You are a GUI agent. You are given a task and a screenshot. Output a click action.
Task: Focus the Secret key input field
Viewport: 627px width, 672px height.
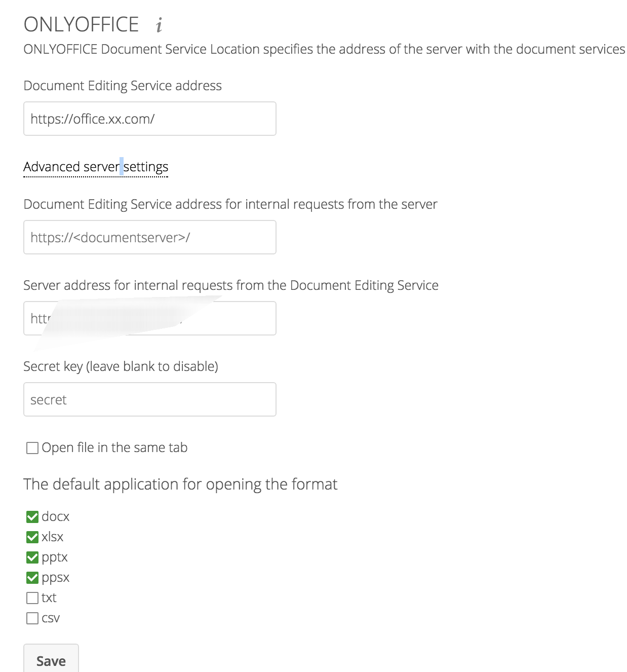[x=149, y=399]
